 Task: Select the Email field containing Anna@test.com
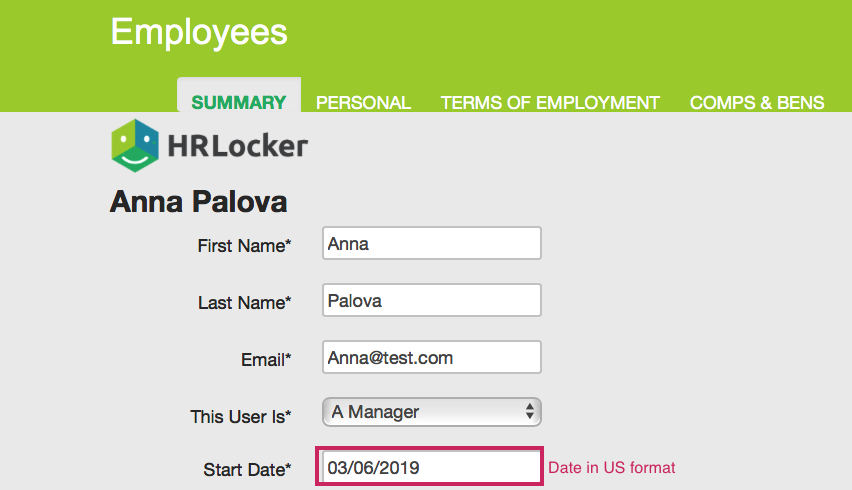(432, 357)
